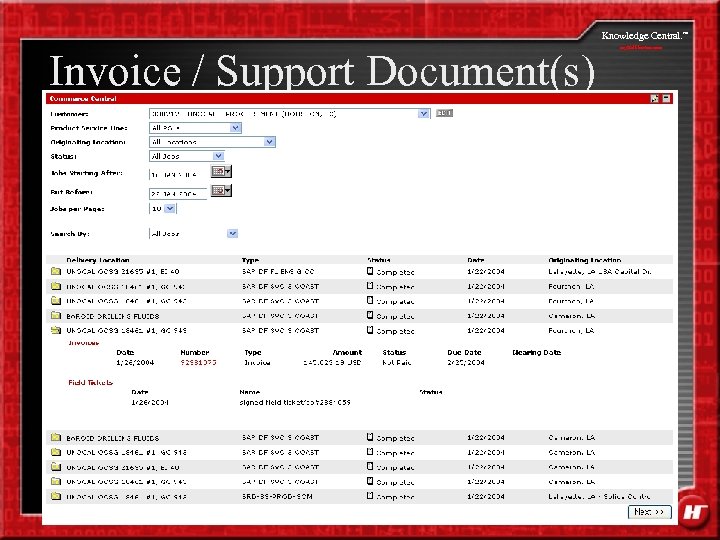
Task: Expand folder of Cameron job ending EI 40
Action: 56,467
